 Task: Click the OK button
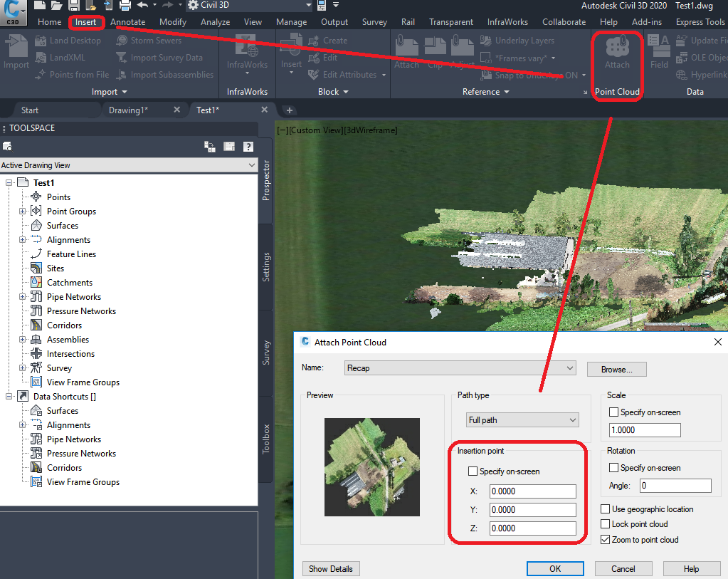[555, 569]
